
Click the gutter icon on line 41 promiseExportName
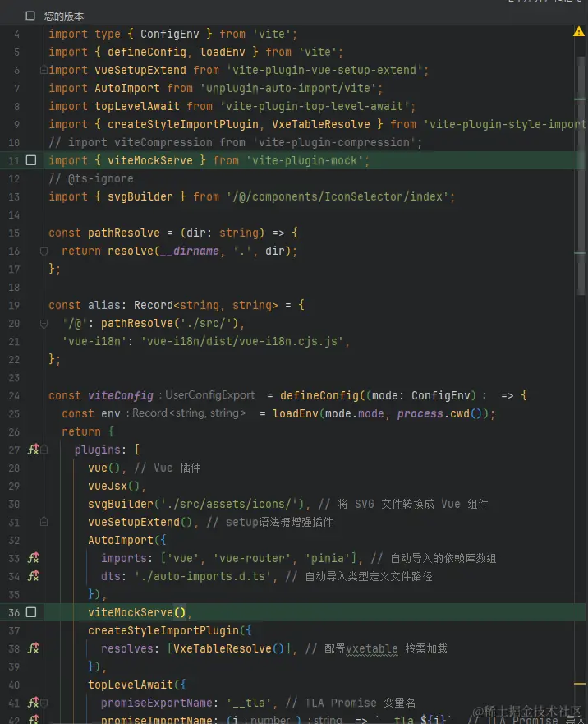coord(33,703)
